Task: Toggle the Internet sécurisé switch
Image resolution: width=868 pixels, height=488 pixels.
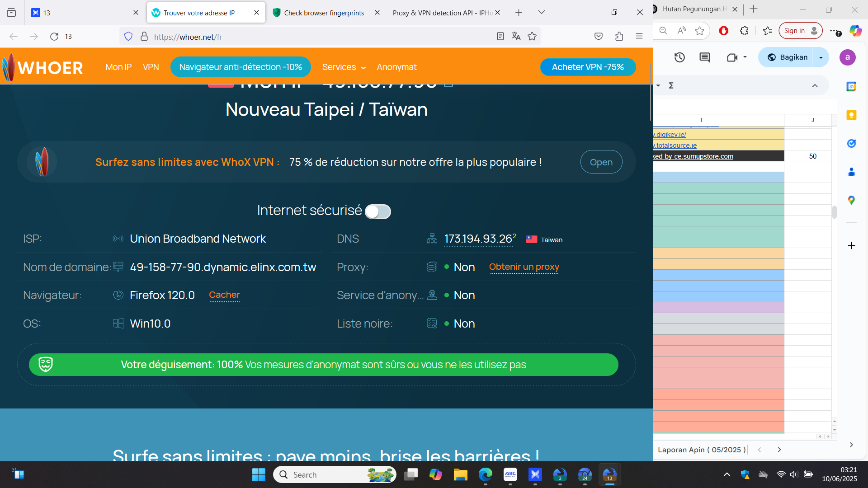Action: coord(378,211)
